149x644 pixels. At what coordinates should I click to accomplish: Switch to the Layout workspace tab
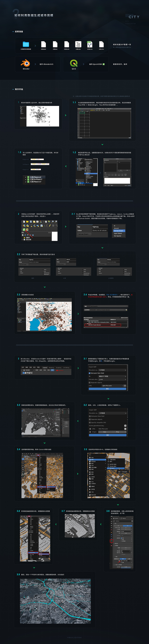pyautogui.click(x=45, y=368)
